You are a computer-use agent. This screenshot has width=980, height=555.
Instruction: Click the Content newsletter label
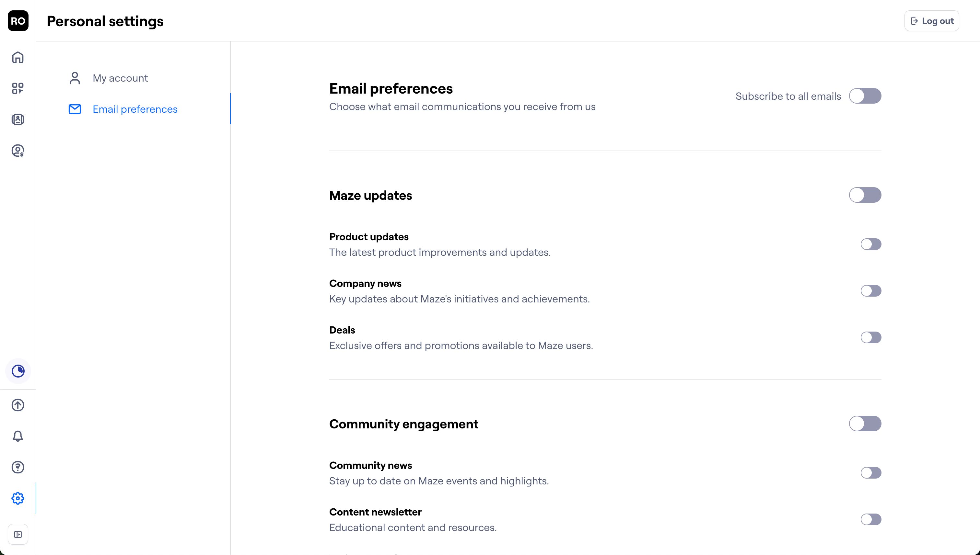coord(375,512)
